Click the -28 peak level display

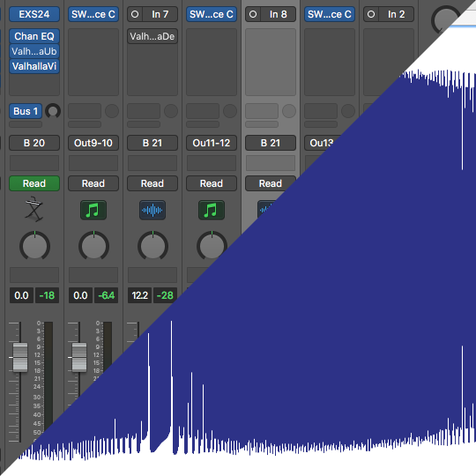click(x=165, y=295)
